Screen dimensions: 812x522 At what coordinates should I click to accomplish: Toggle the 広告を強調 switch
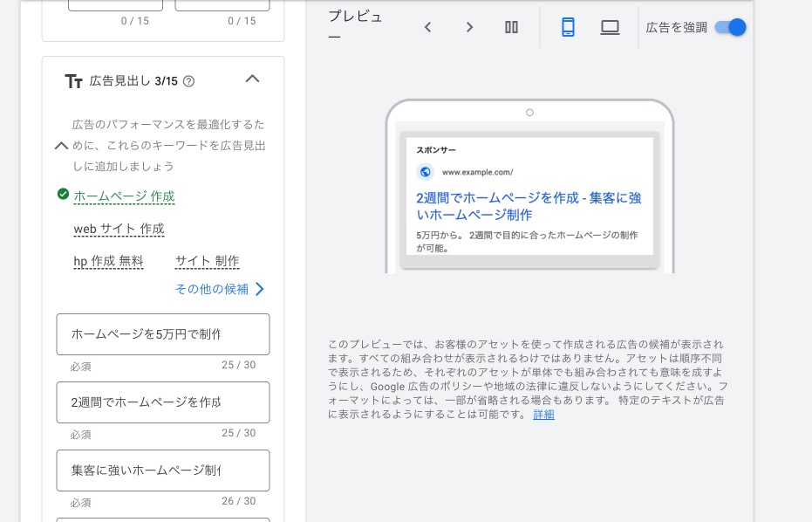[730, 27]
